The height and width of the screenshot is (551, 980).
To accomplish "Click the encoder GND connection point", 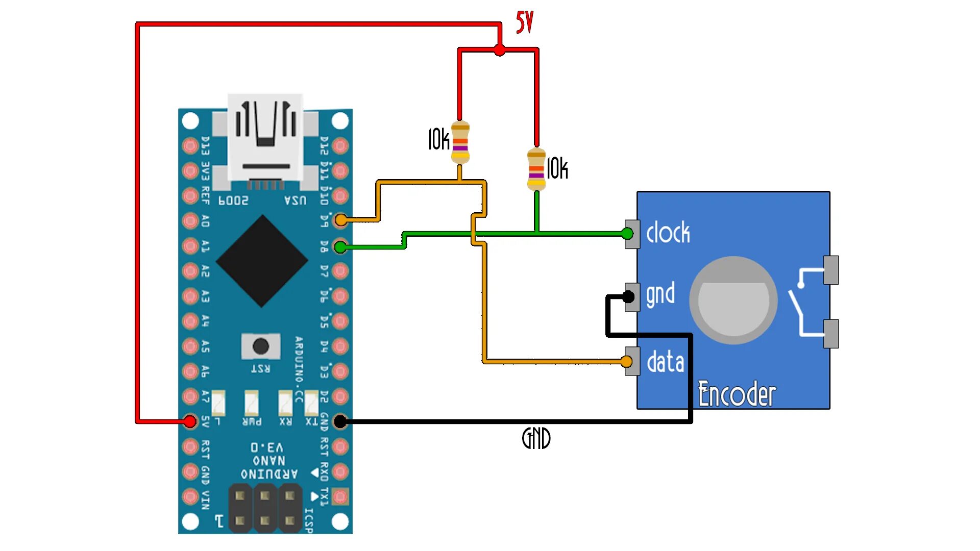I will 631,291.
